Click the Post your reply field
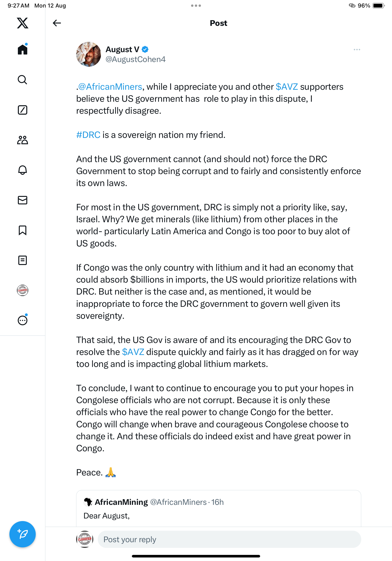Viewport: 392px width, 561px height. (229, 539)
